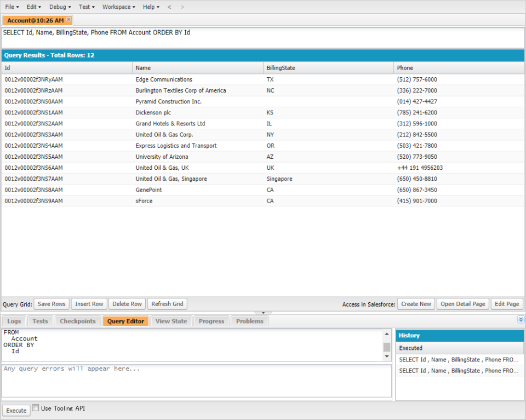Select the University of Arizona cell
Screen dimensions: 526x420
(198, 157)
